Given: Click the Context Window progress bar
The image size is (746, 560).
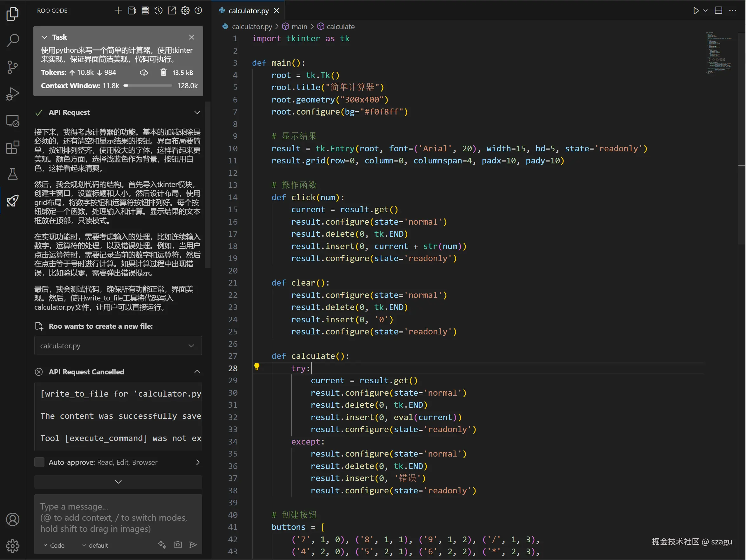Looking at the screenshot, I should pyautogui.click(x=148, y=86).
